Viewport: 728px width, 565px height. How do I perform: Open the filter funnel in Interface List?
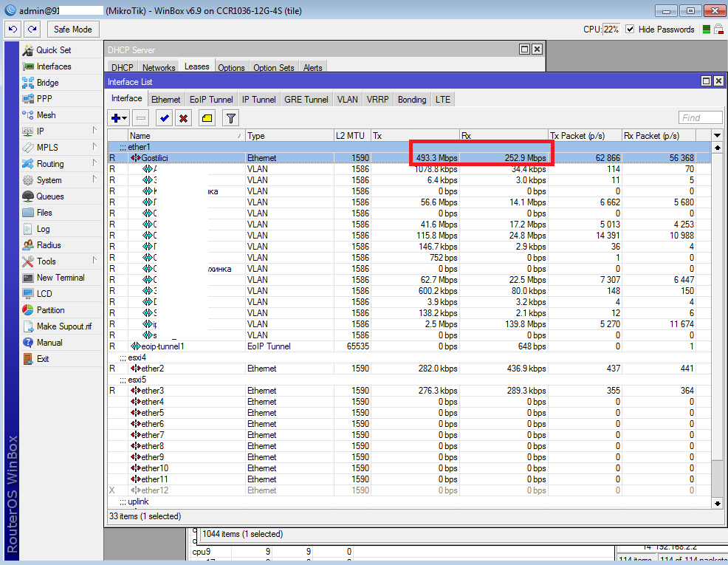coord(230,118)
